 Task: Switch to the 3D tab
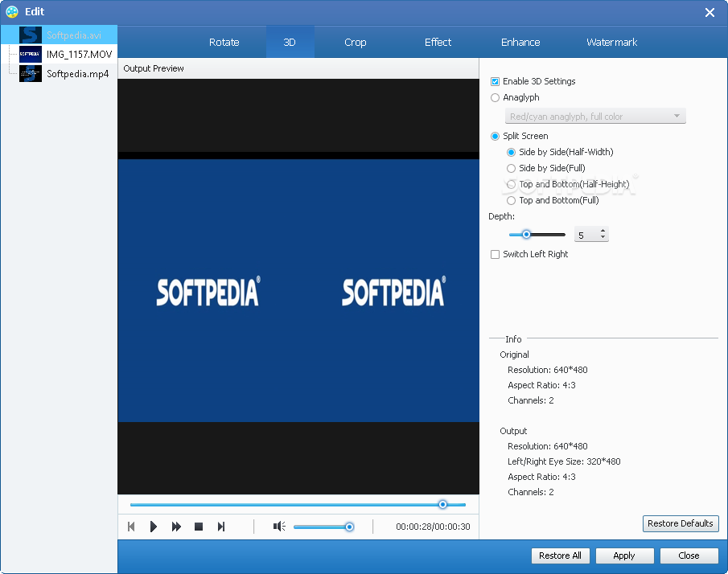290,43
